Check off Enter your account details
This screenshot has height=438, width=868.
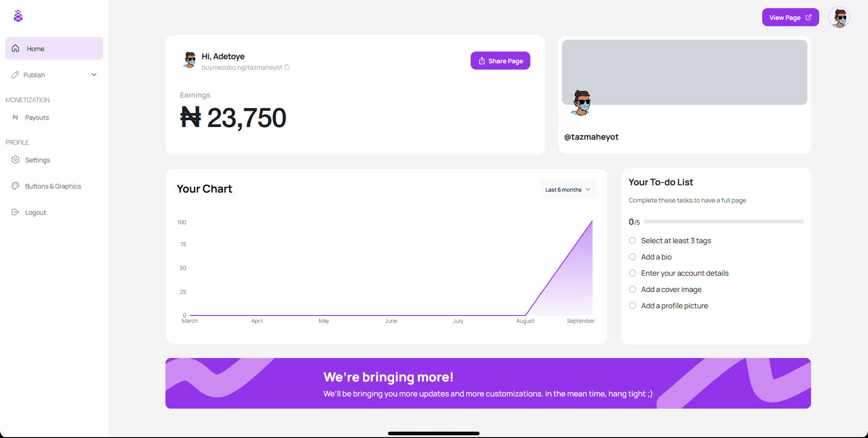point(632,273)
